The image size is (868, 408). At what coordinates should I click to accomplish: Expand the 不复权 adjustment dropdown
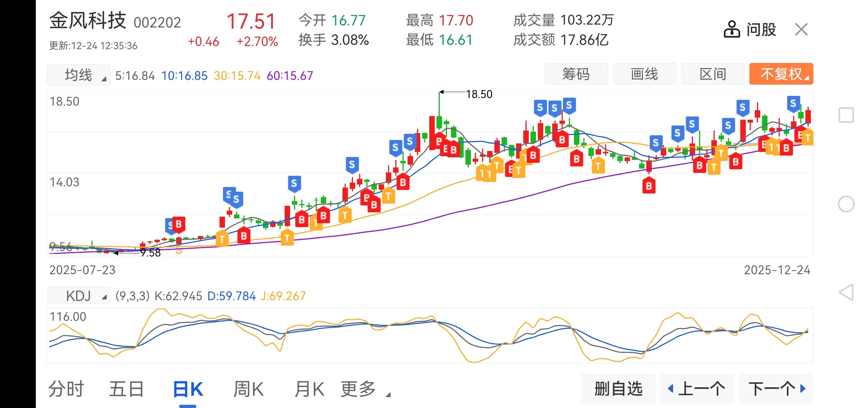[x=781, y=74]
